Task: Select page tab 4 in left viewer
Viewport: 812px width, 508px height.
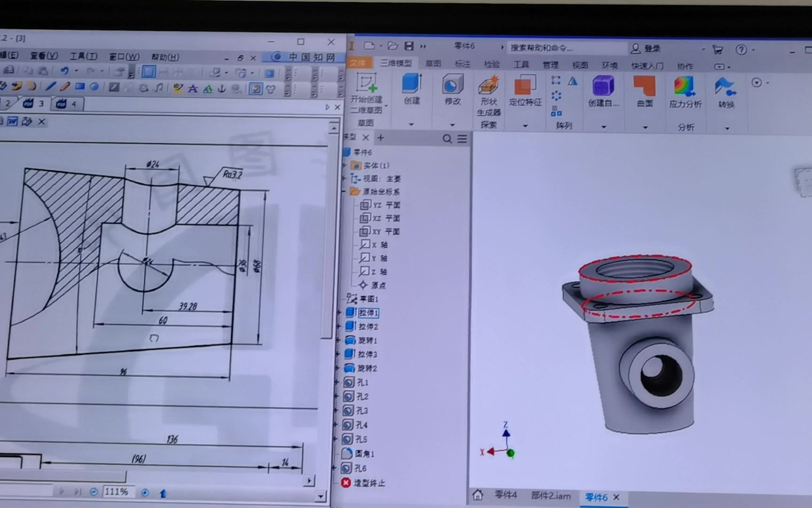Action: click(x=68, y=103)
